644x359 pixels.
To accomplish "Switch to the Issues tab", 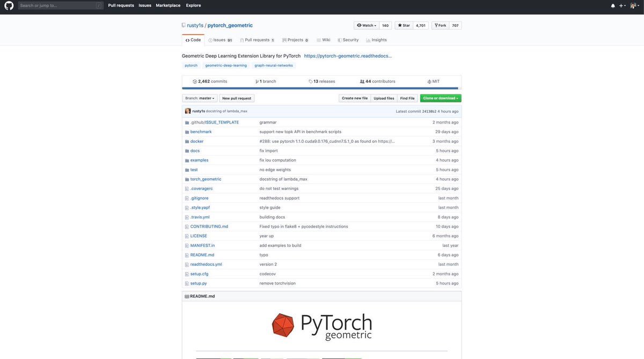I will 220,40.
